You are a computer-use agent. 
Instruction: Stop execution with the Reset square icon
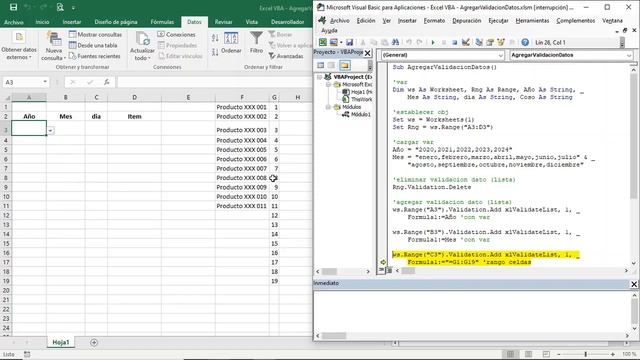tap(454, 42)
